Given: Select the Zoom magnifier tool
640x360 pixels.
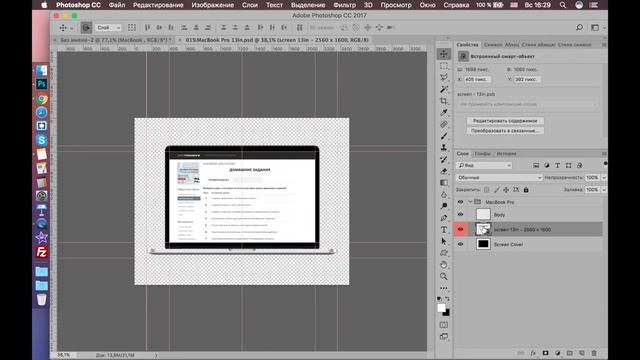Looking at the screenshot, I should click(444, 276).
